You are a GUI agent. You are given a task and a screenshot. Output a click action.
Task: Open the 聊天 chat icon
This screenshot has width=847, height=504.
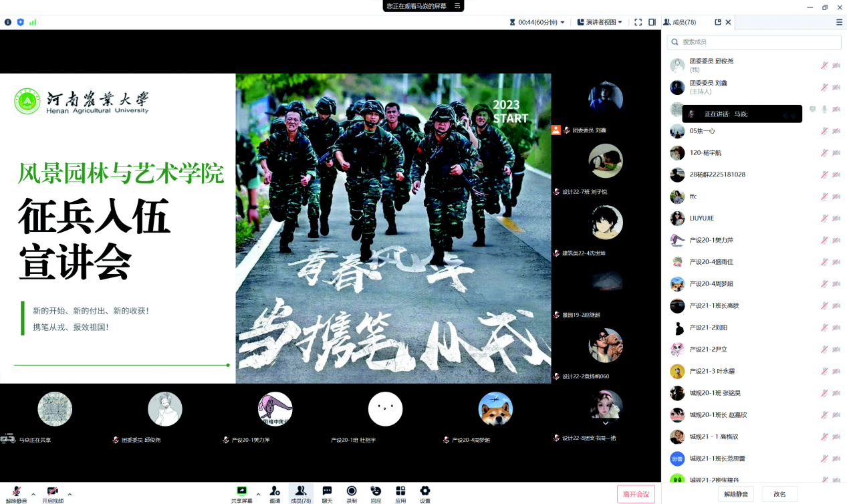pos(327,491)
